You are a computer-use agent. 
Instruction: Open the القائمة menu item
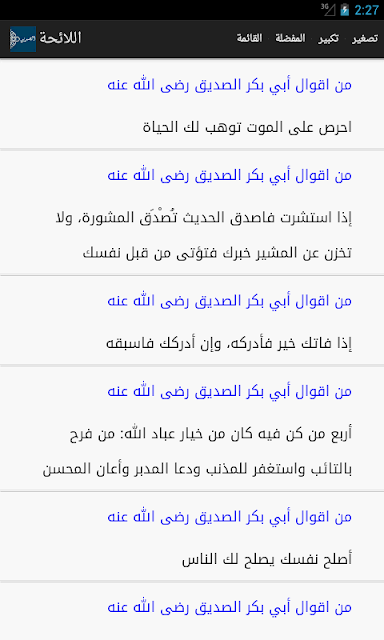(249, 38)
